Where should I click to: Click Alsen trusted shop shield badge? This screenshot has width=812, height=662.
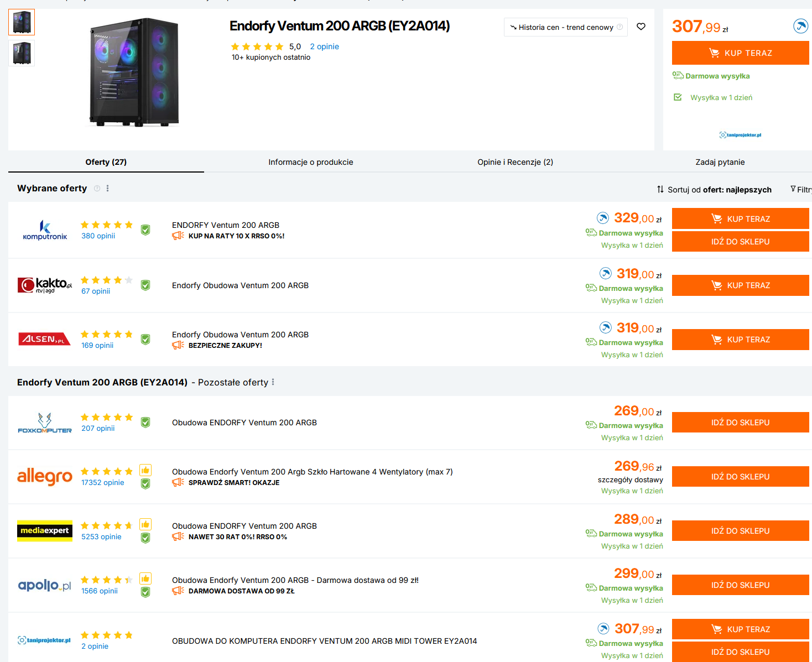point(145,339)
